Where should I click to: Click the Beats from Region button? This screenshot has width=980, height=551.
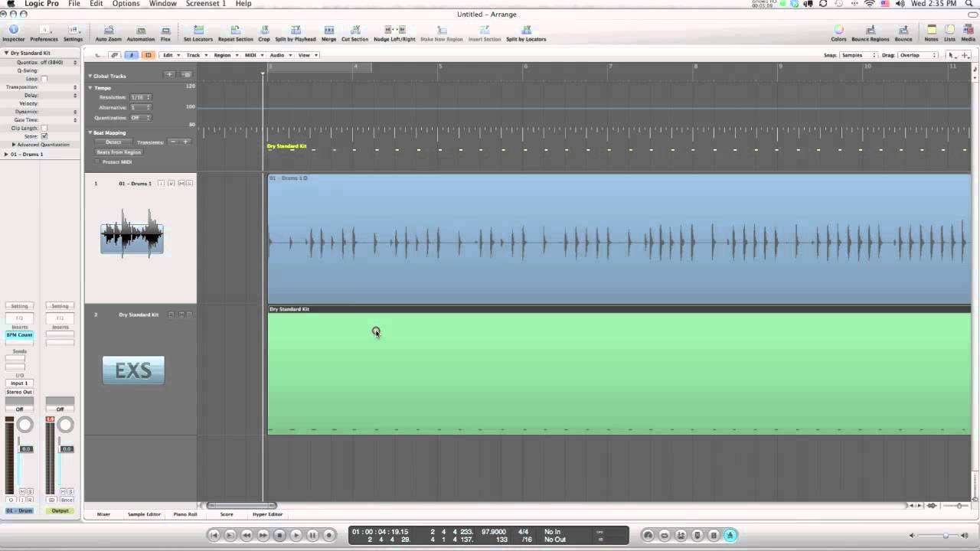pos(119,152)
